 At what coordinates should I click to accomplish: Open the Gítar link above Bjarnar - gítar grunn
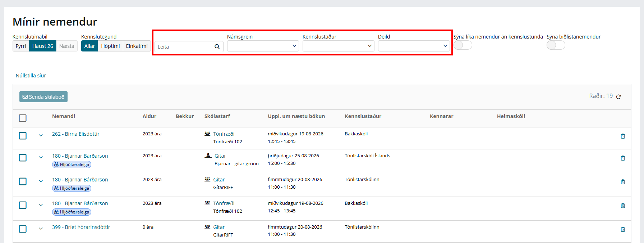(220, 156)
